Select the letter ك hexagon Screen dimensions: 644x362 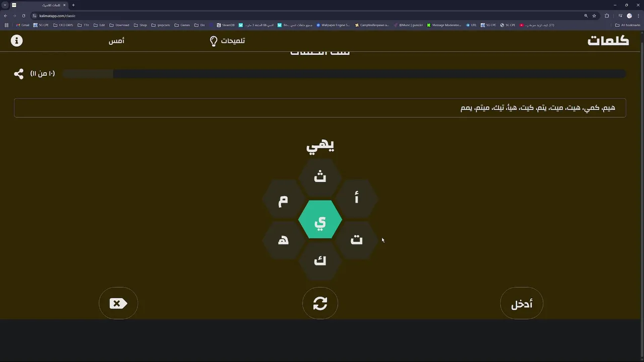click(x=320, y=261)
